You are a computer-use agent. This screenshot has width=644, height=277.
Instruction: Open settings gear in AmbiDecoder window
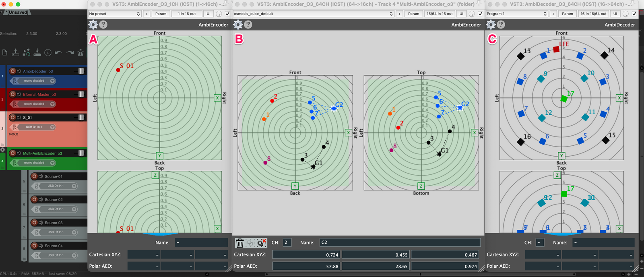pos(491,25)
